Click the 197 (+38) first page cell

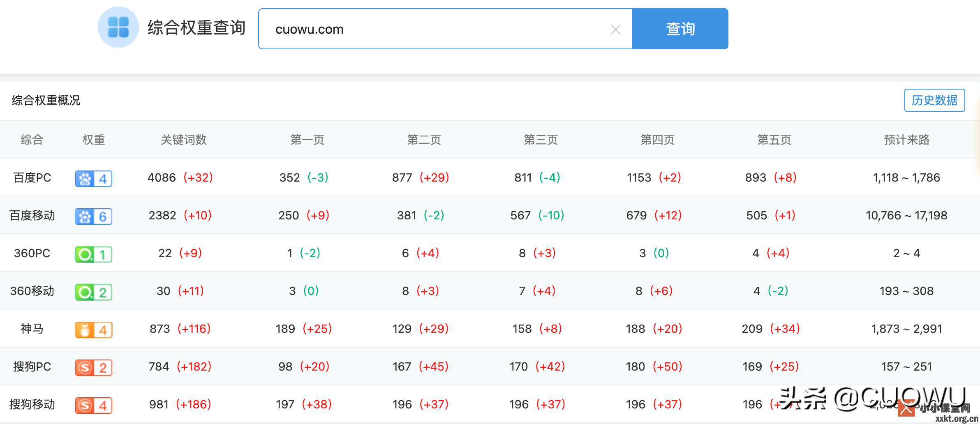[304, 404]
